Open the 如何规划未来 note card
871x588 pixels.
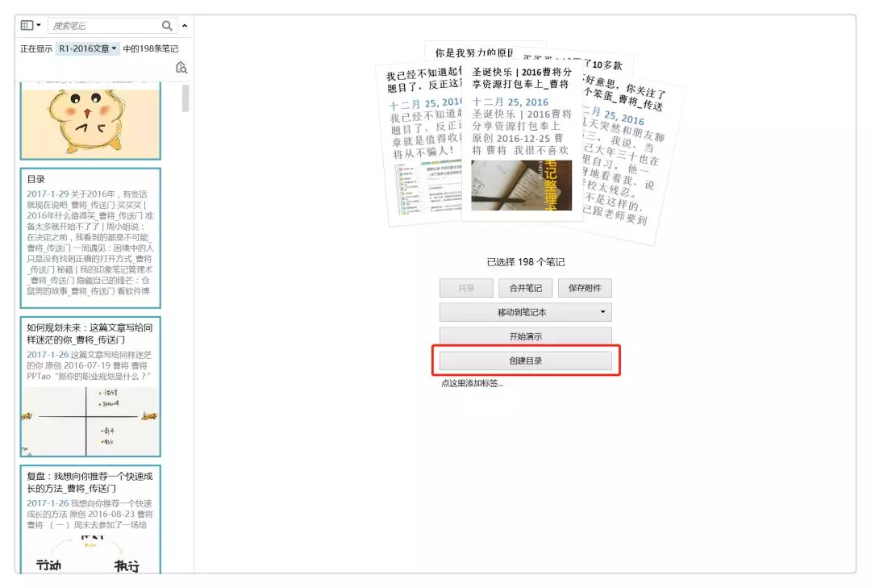click(90, 387)
